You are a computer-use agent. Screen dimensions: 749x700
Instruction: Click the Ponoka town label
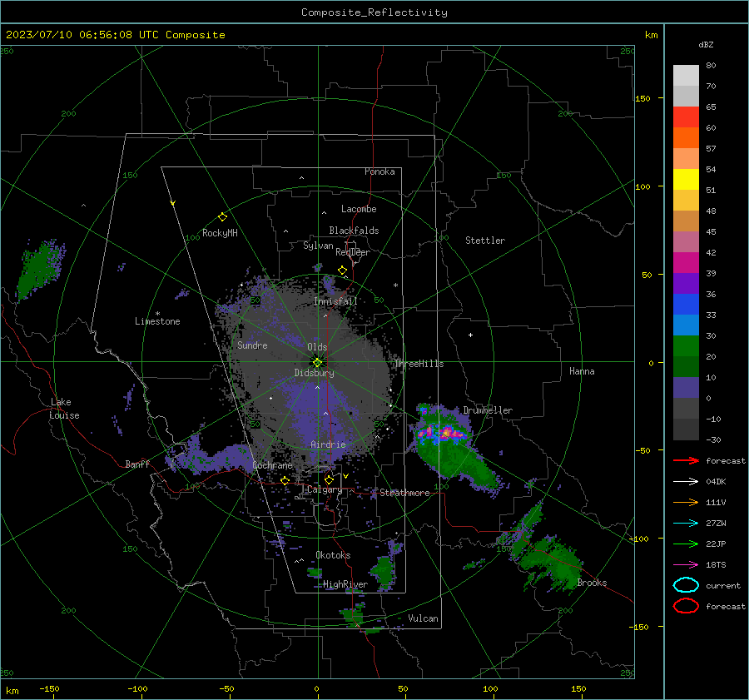tap(379, 171)
